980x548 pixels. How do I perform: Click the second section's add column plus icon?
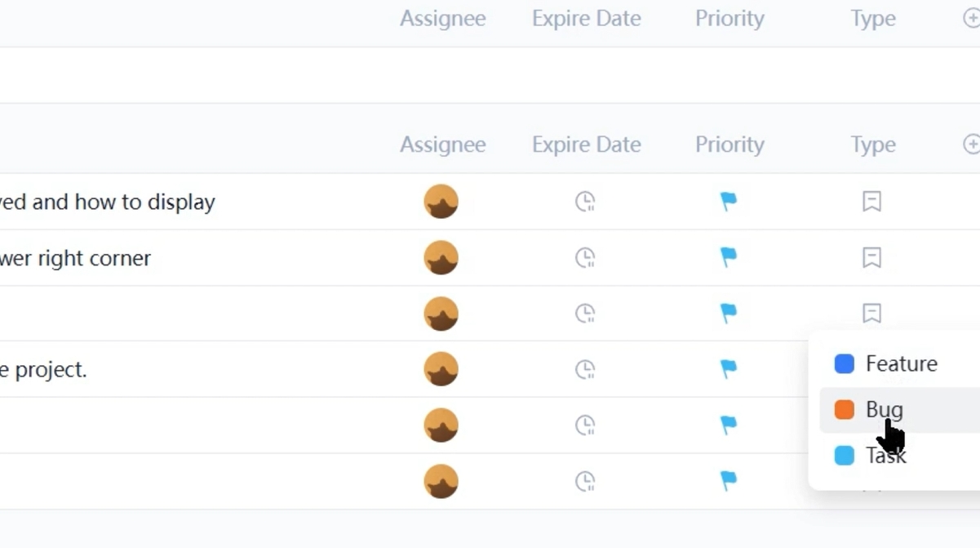971,145
